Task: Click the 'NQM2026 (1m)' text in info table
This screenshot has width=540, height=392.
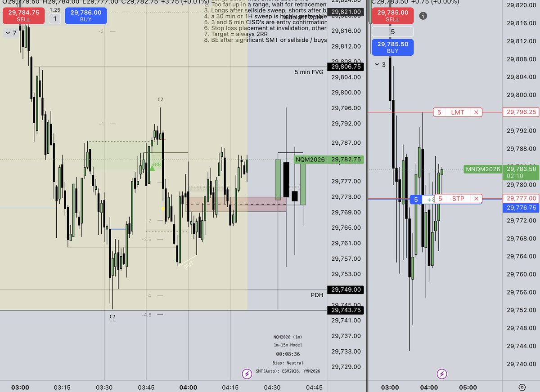Action: 288,337
